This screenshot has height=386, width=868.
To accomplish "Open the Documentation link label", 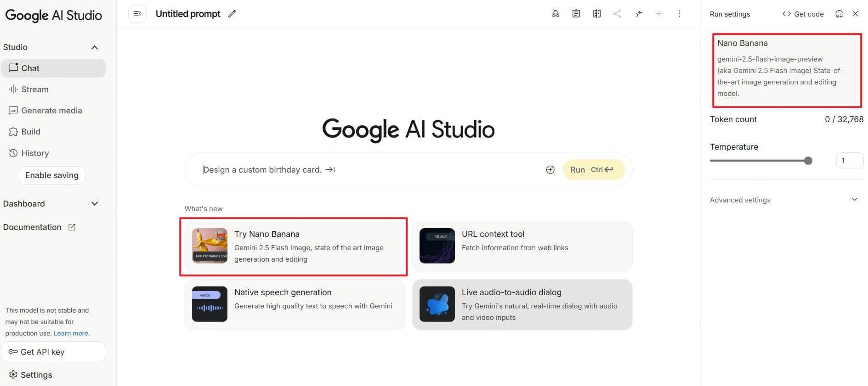I will (32, 227).
